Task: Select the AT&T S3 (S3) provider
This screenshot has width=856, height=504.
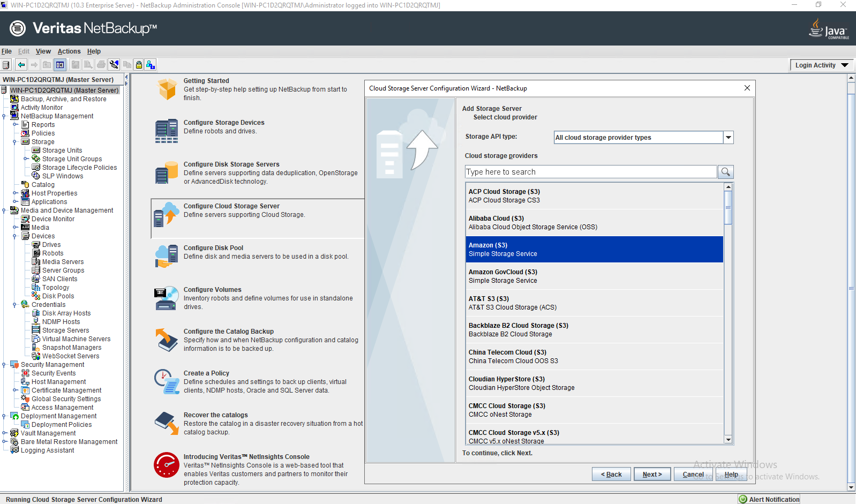Action: (595, 303)
